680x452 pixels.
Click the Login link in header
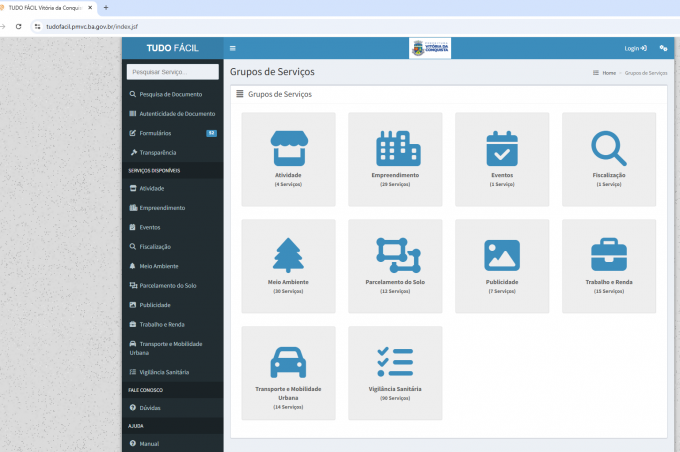click(x=635, y=48)
